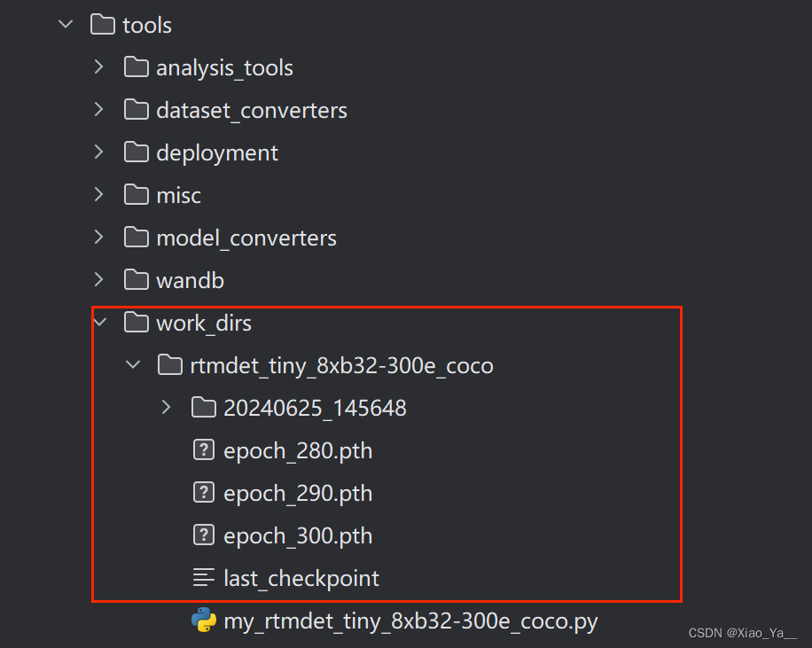Click the 20240625_145648 folder icon
The image size is (812, 648).
203,408
